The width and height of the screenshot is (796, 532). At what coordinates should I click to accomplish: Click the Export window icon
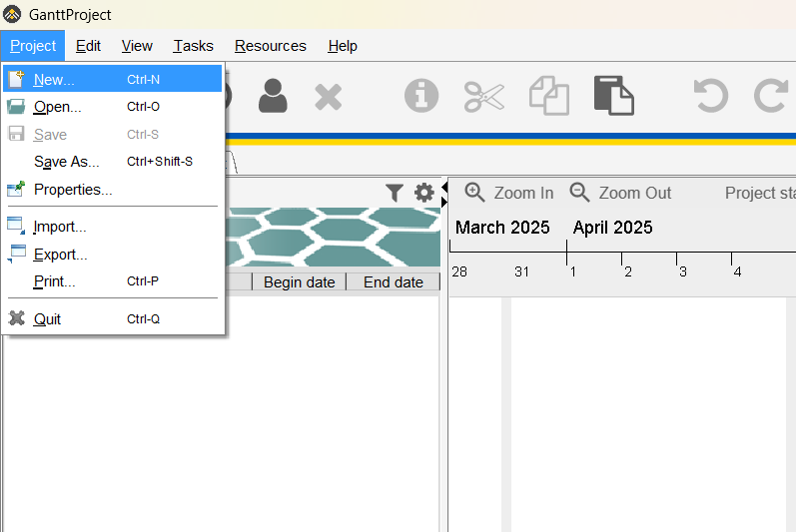click(x=16, y=254)
